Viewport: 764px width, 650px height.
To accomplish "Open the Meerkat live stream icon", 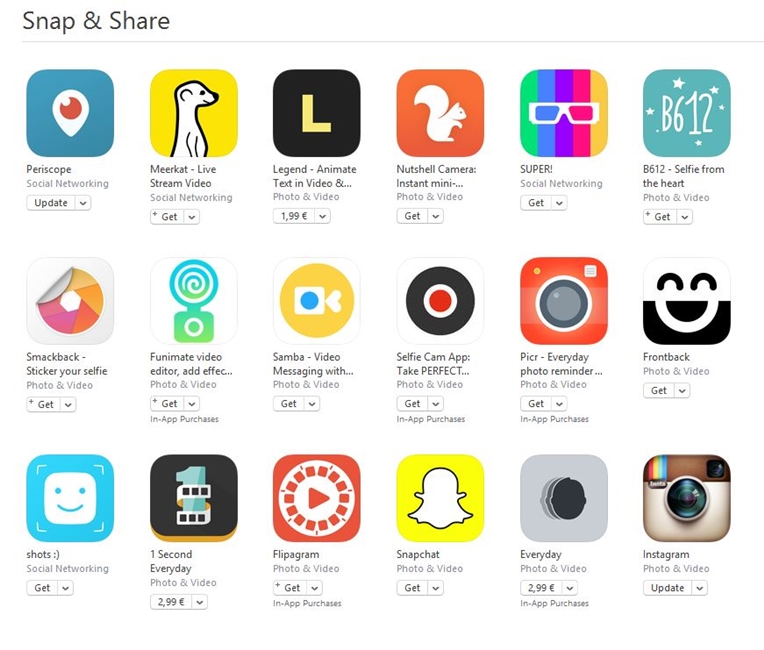I will (194, 113).
